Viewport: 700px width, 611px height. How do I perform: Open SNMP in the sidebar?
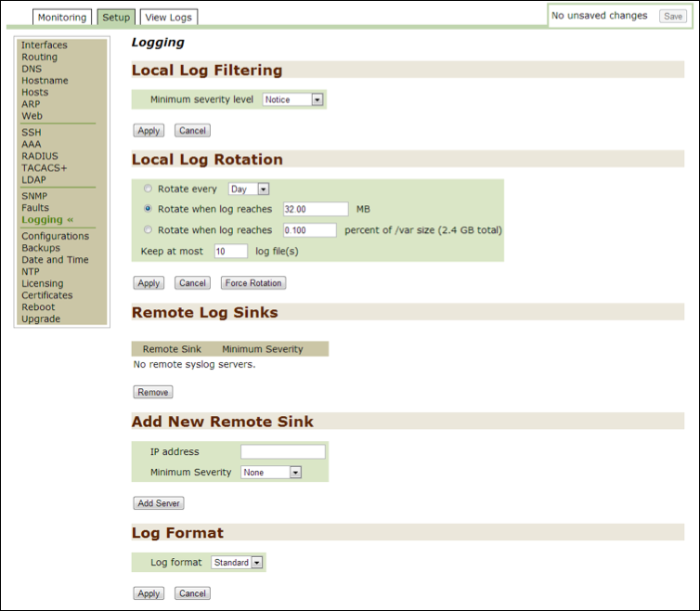[x=35, y=196]
